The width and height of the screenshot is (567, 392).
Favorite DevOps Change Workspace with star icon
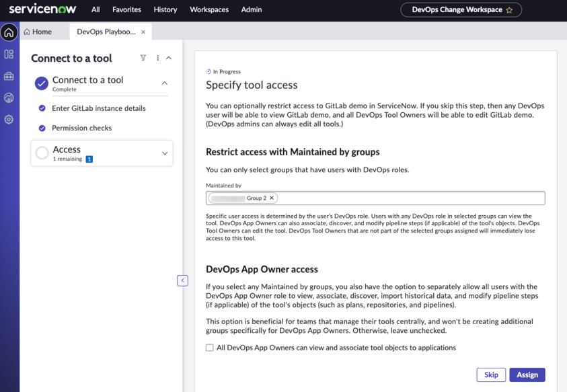pyautogui.click(x=509, y=10)
